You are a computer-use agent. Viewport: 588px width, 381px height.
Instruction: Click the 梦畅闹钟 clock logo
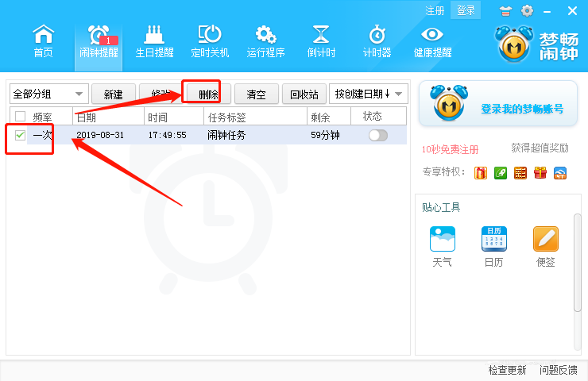pos(514,44)
